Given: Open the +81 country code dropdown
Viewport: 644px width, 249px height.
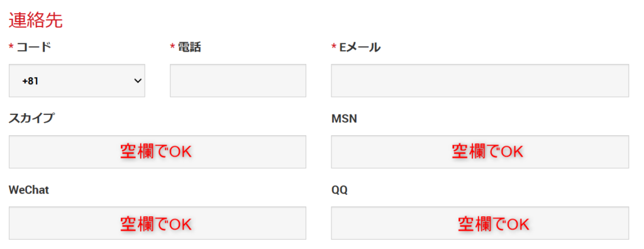Looking at the screenshot, I should [77, 80].
